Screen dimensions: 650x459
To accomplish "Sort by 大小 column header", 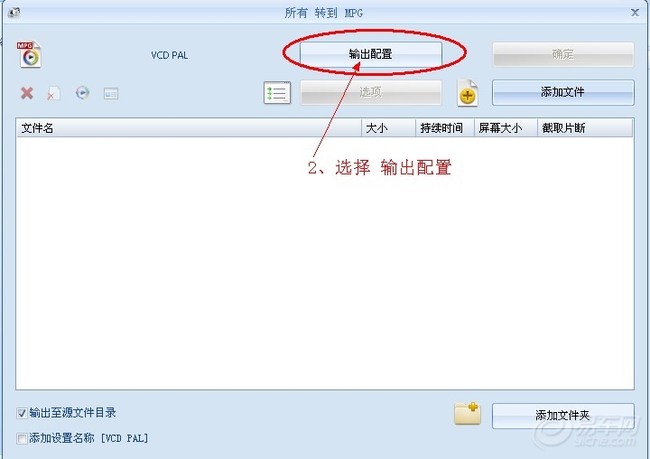I will 388,128.
